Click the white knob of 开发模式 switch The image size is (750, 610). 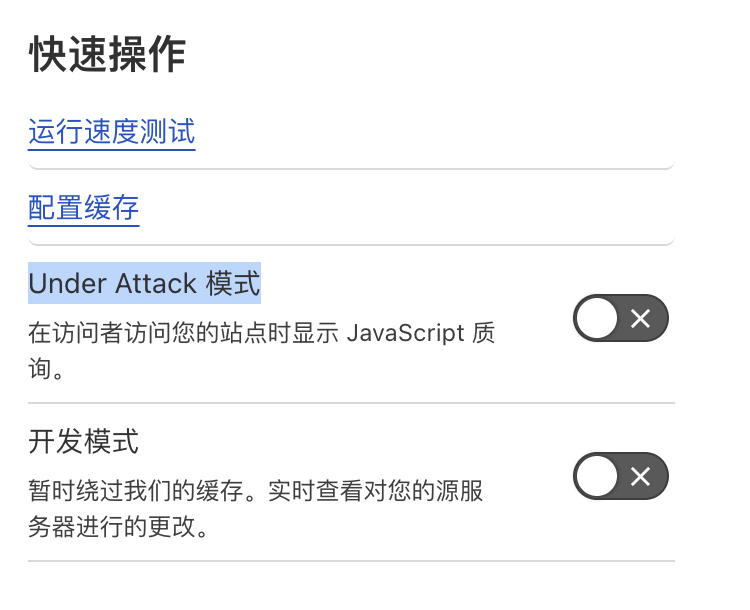pos(597,476)
